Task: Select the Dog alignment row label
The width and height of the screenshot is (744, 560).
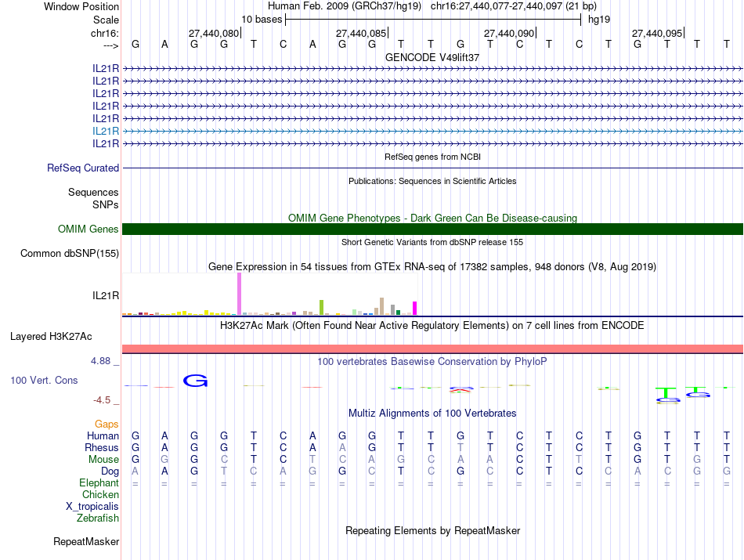Action: point(110,471)
